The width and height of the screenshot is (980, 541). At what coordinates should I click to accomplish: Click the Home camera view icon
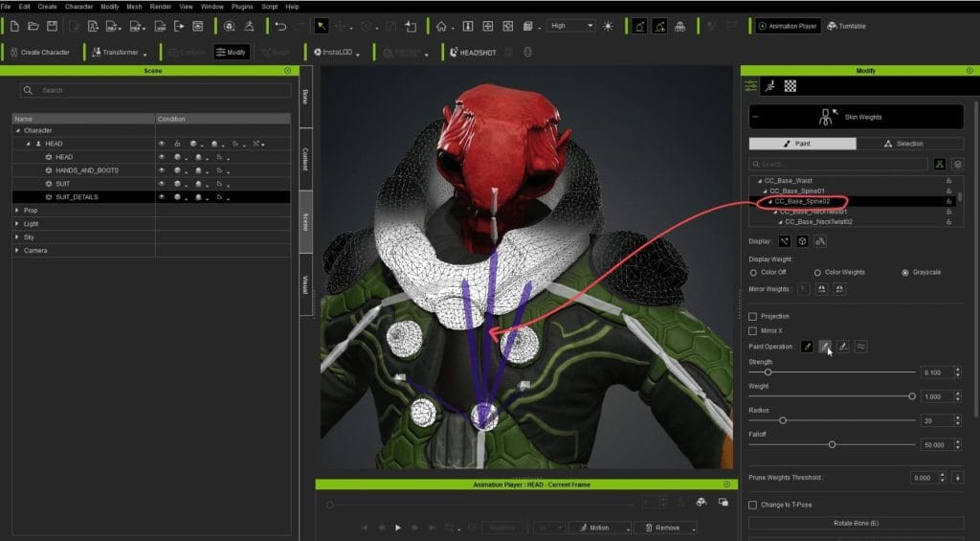(x=440, y=26)
